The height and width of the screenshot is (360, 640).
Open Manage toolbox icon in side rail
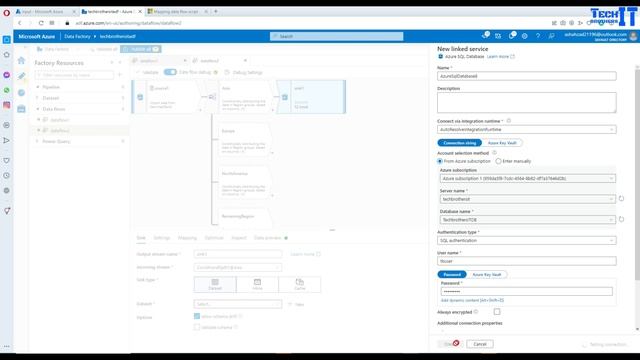21,109
